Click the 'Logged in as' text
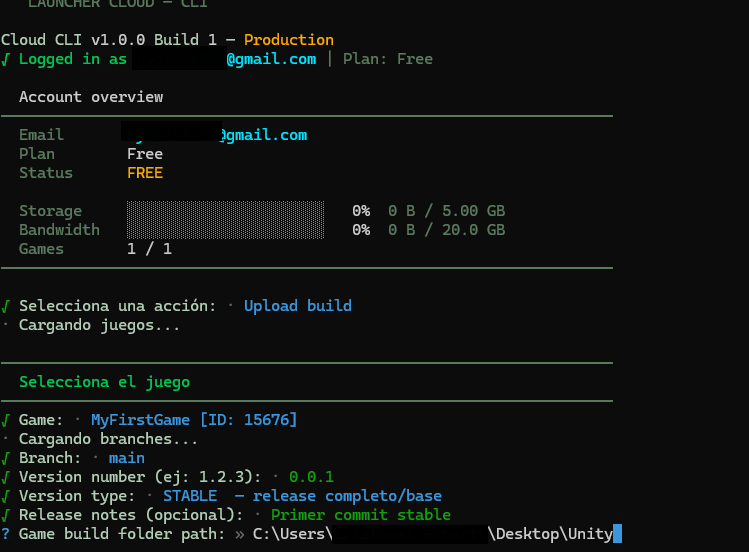 click(x=73, y=59)
